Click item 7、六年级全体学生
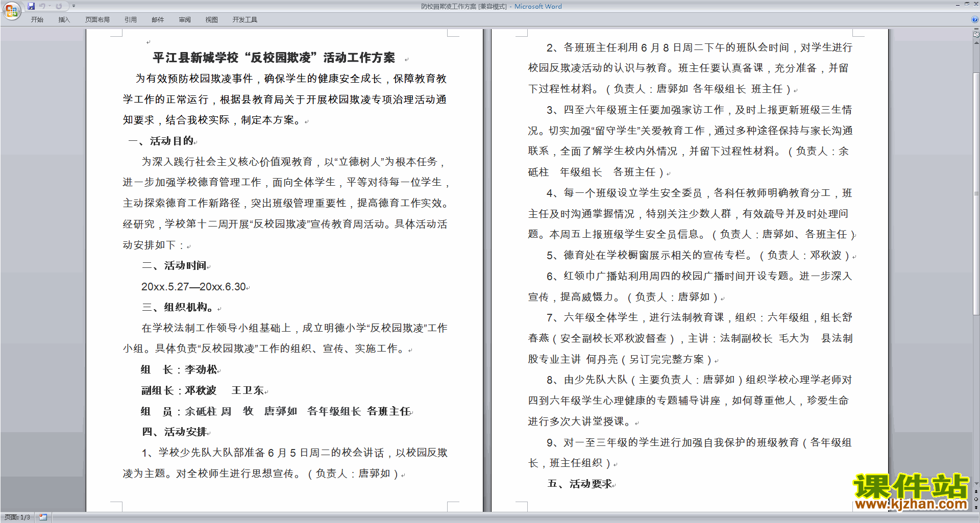 click(x=690, y=338)
